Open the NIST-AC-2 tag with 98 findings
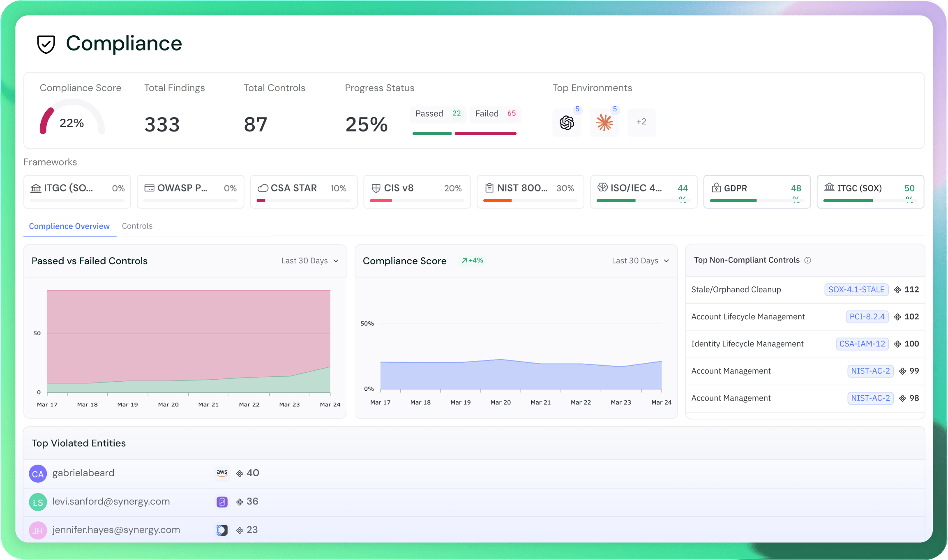This screenshot has width=948, height=560. (x=870, y=398)
